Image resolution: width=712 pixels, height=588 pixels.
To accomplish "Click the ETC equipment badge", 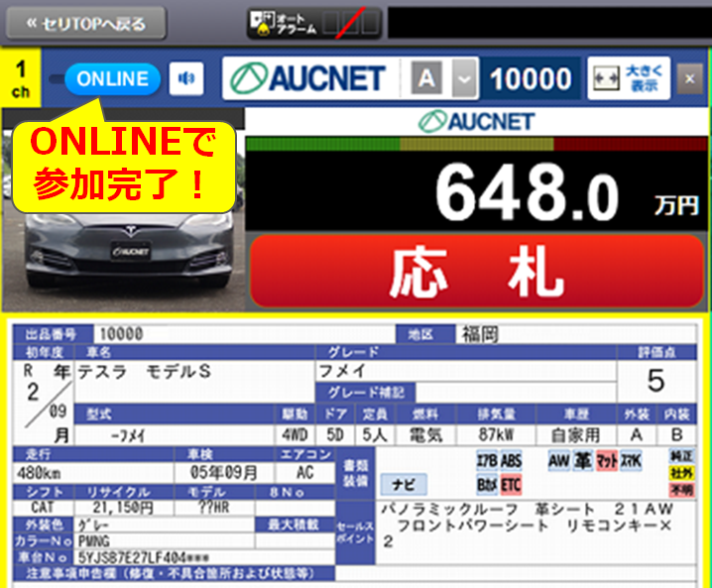I will pos(511,485).
